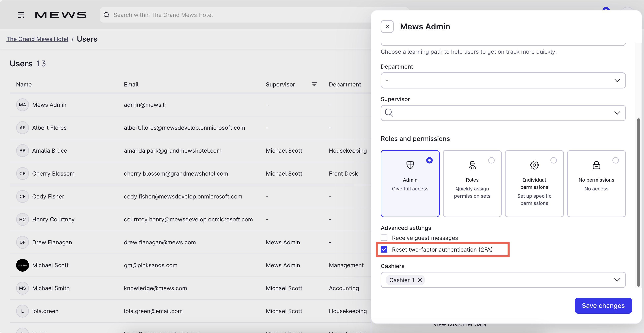644x333 pixels.
Task: Click the CF avatar for Cody Fisher
Action: click(23, 196)
